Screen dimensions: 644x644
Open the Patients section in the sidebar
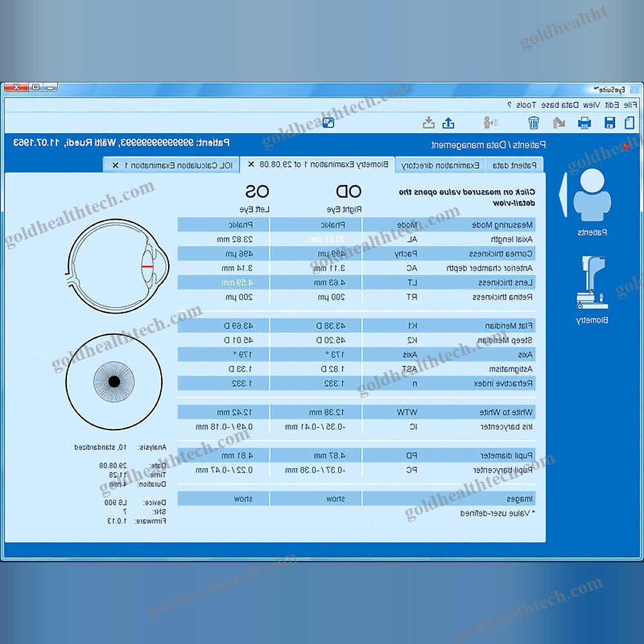[x=592, y=202]
